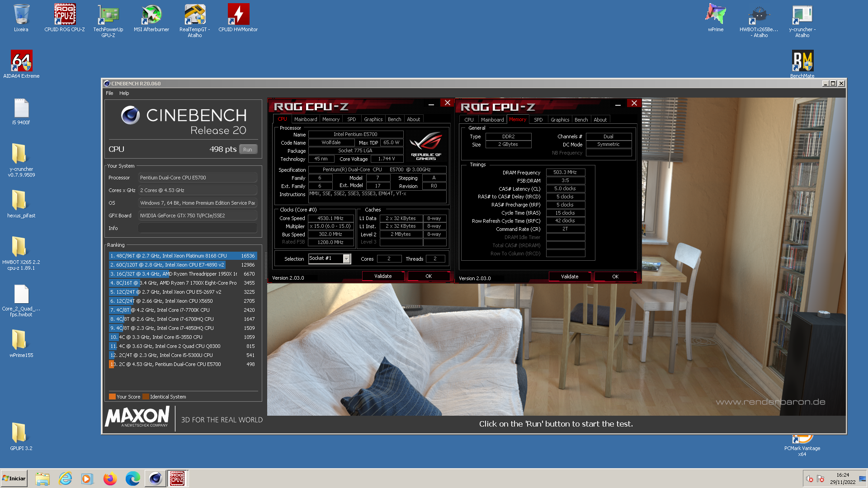Image resolution: width=868 pixels, height=488 pixels.
Task: Click OK in left CPU-Z window
Action: coord(429,276)
